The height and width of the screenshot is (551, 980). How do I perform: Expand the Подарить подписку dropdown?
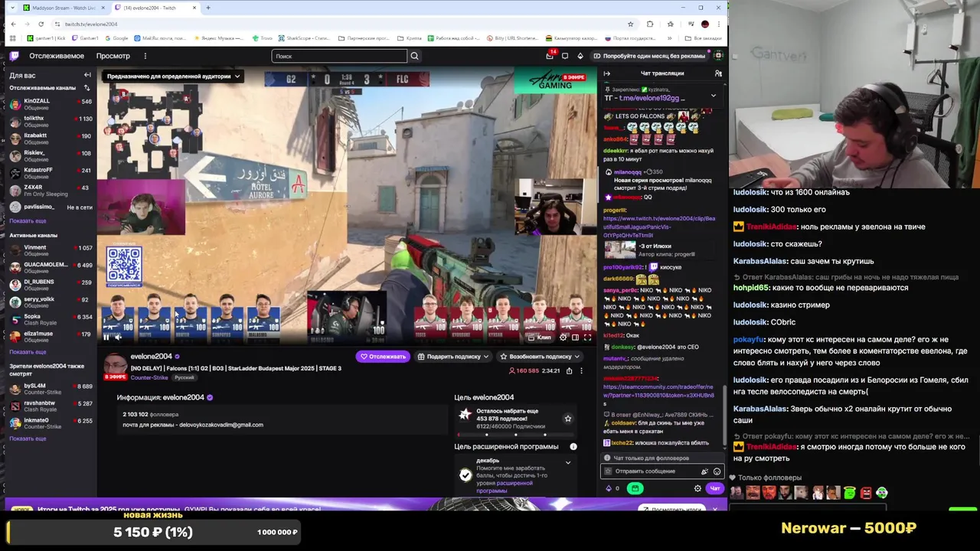(x=453, y=357)
